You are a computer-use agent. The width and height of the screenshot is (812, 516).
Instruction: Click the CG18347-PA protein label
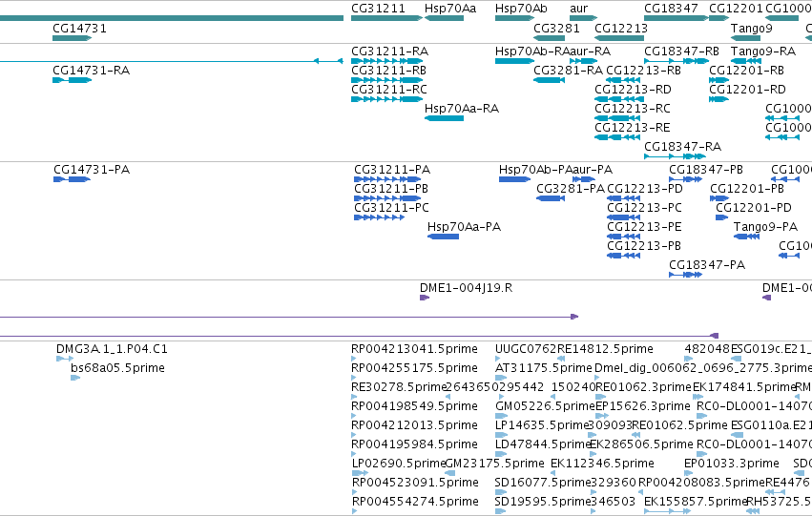coord(707,265)
